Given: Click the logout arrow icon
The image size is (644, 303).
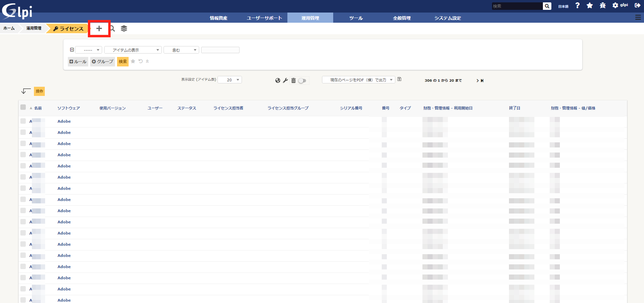Looking at the screenshot, I should click(638, 5).
